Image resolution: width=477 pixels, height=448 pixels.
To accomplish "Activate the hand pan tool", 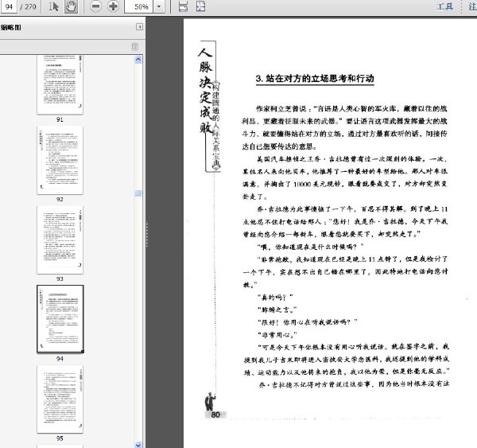I will tap(72, 6).
